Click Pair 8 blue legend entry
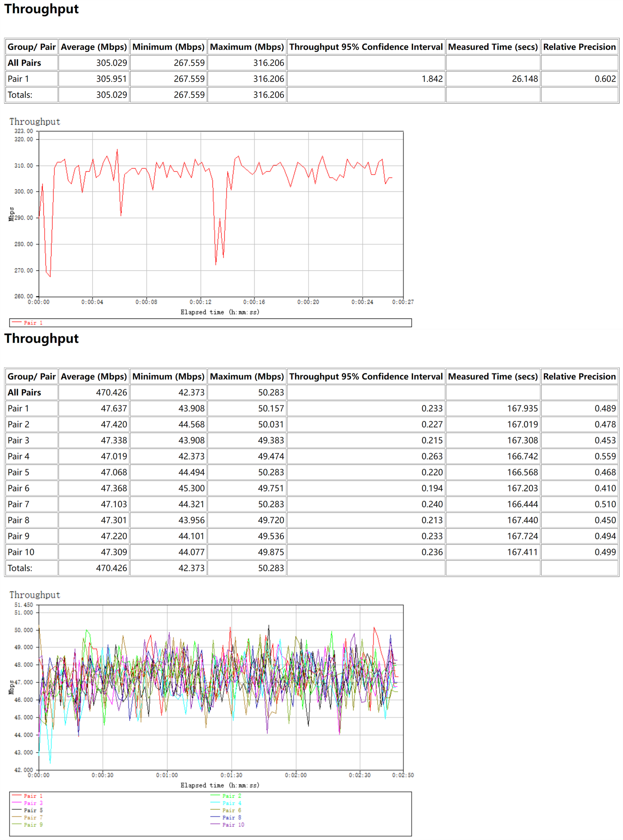Screen dimensions: 623x840 point(231,817)
